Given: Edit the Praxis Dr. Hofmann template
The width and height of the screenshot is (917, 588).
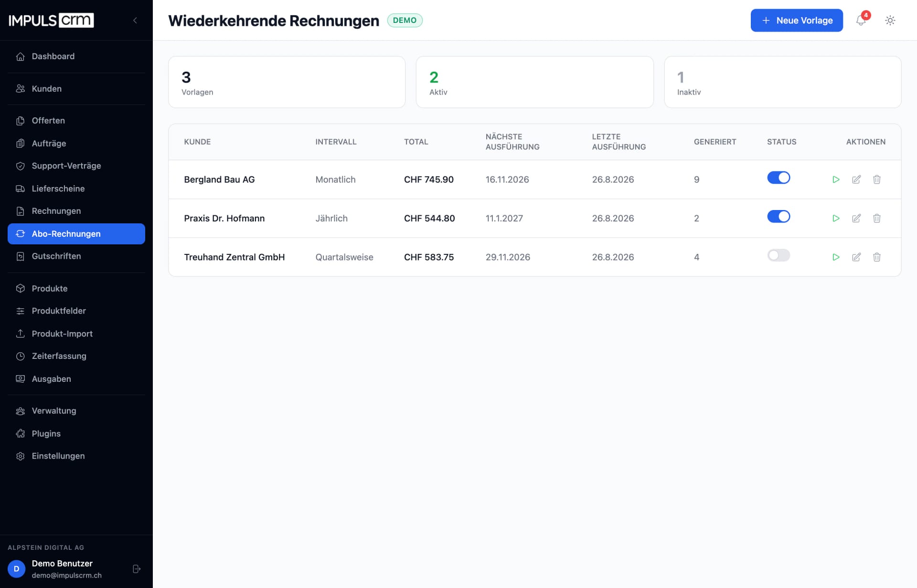Looking at the screenshot, I should 856,218.
